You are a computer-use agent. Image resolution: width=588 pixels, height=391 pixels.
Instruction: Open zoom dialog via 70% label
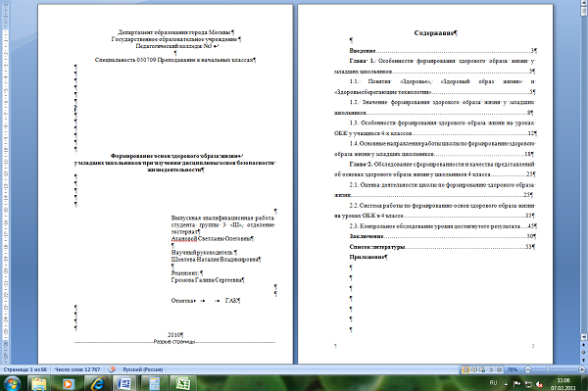click(512, 369)
